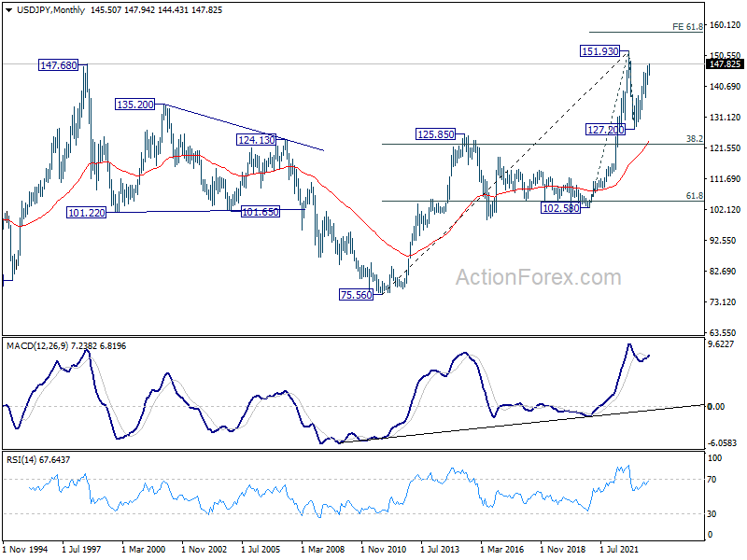Select the 38.2 retracement level label
The height and width of the screenshot is (560, 747).
[x=694, y=138]
